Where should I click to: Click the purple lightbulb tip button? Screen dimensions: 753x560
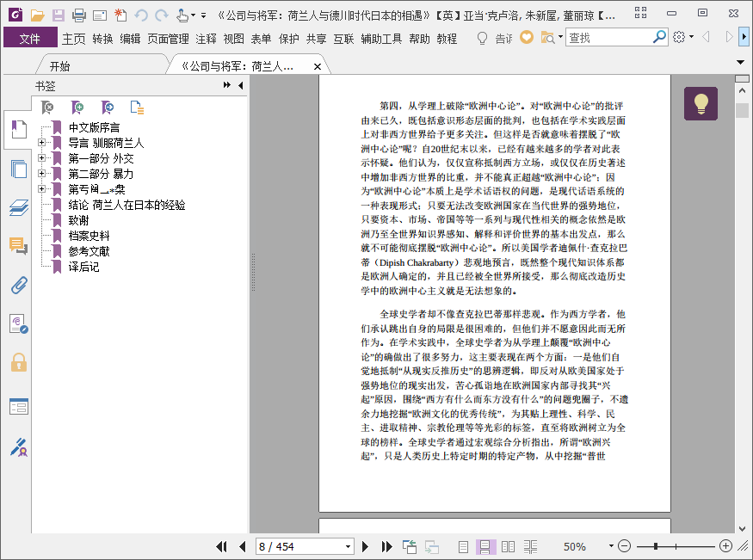pos(701,103)
